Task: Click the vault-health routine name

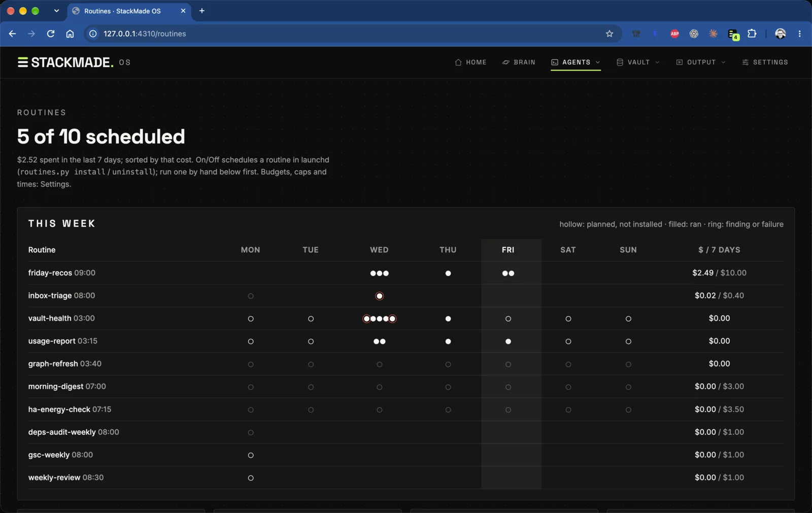Action: 50,318
